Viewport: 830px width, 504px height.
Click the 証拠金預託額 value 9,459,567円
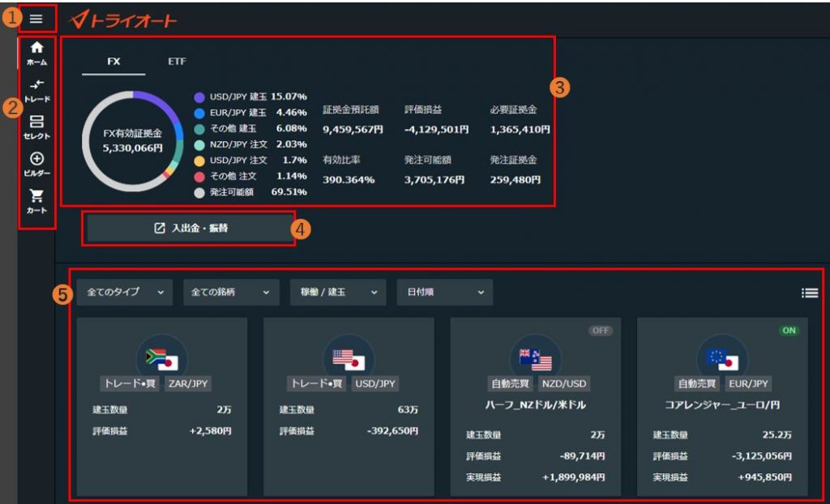click(353, 130)
